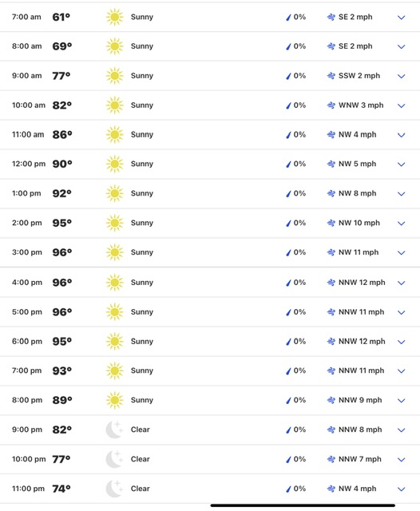The width and height of the screenshot is (420, 511).
Task: Click the moon icon in the 10:00 pm row
Action: click(115, 459)
